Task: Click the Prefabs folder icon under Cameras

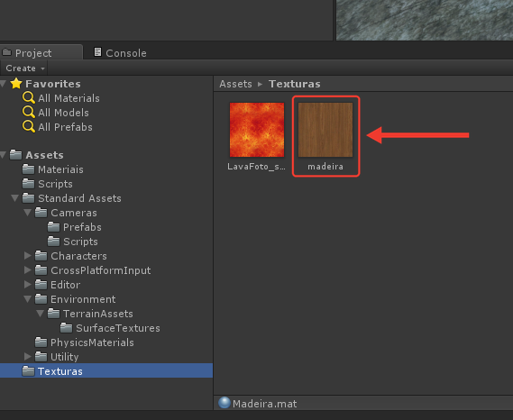Action: (54, 227)
